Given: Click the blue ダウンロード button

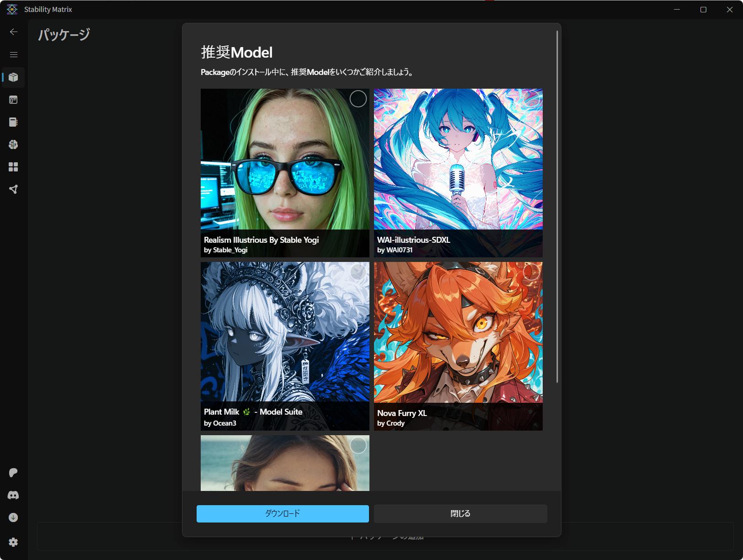Looking at the screenshot, I should tap(283, 513).
